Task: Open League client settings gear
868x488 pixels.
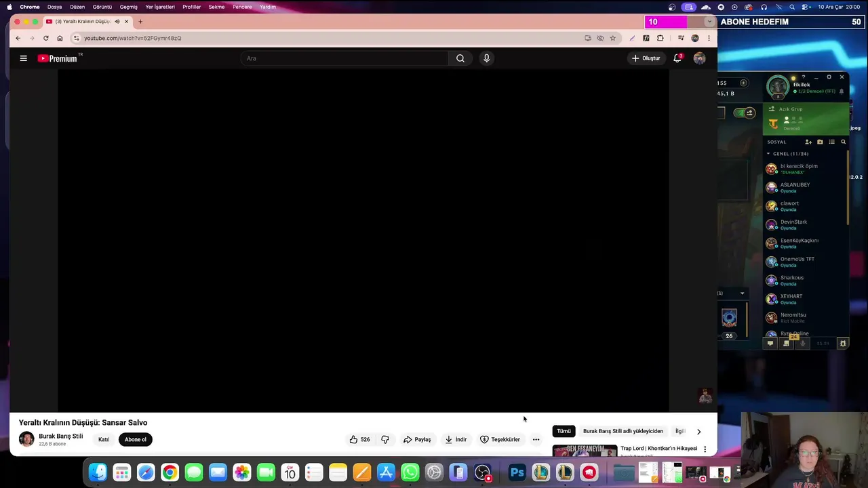Action: [x=829, y=77]
